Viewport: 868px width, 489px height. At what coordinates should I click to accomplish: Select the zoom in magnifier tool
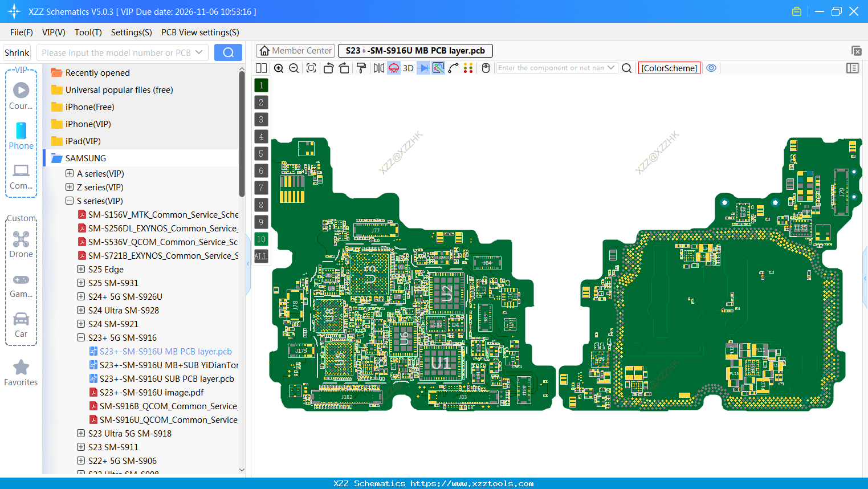279,68
